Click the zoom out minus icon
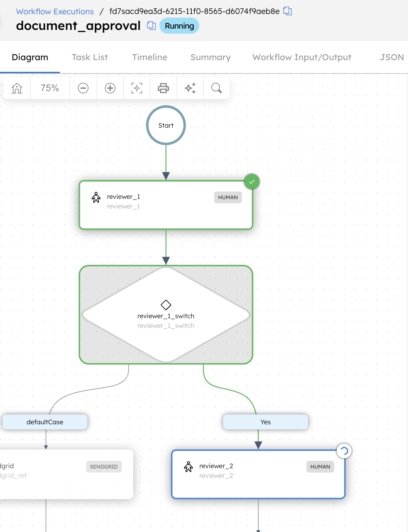 (x=83, y=88)
